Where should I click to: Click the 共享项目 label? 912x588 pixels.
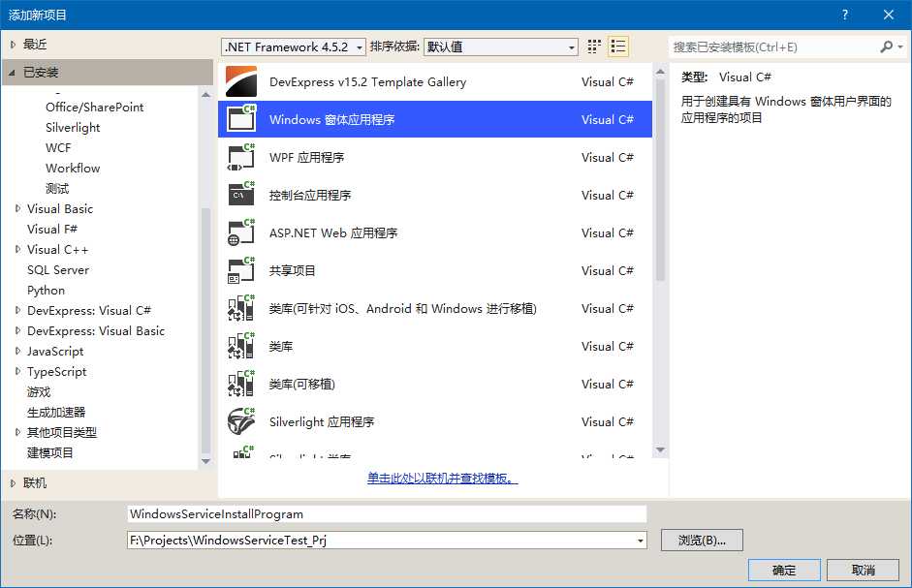coord(292,271)
